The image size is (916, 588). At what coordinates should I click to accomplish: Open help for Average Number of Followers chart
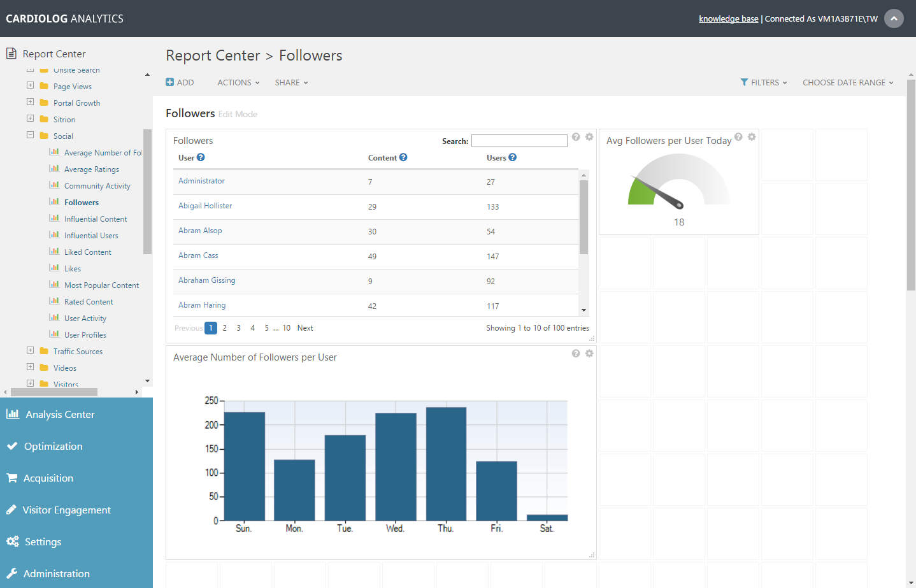pos(576,354)
